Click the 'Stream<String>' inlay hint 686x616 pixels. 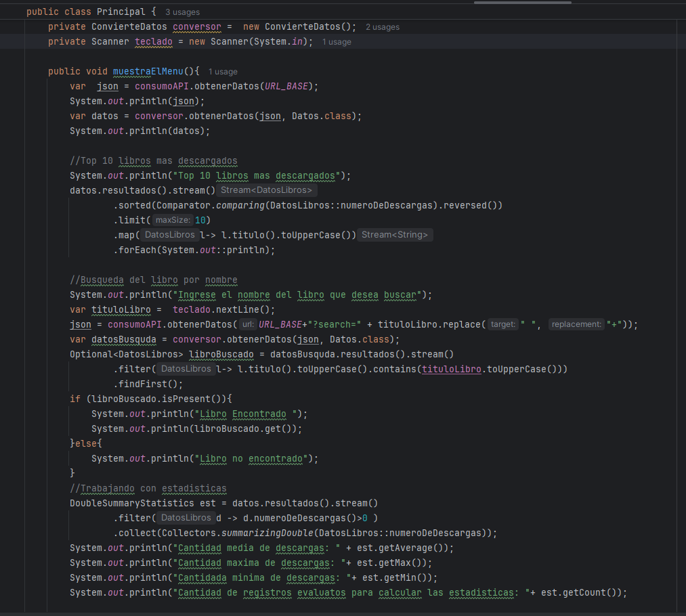click(x=395, y=235)
